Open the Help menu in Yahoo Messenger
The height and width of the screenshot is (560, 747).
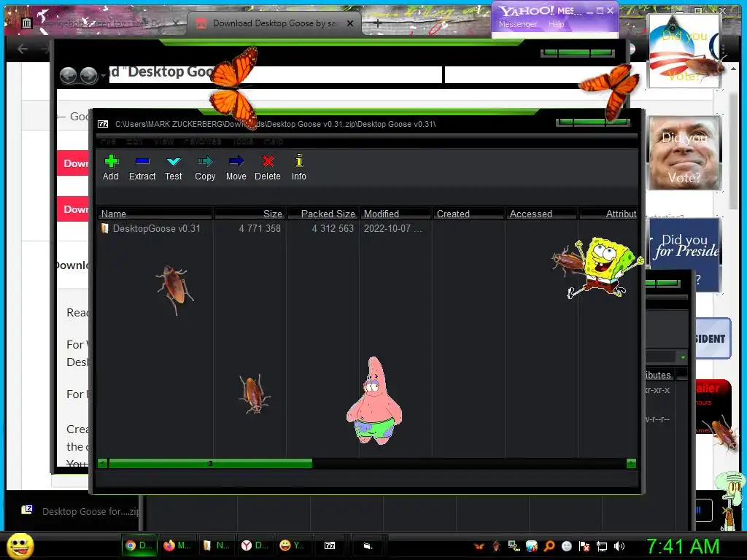[x=556, y=24]
